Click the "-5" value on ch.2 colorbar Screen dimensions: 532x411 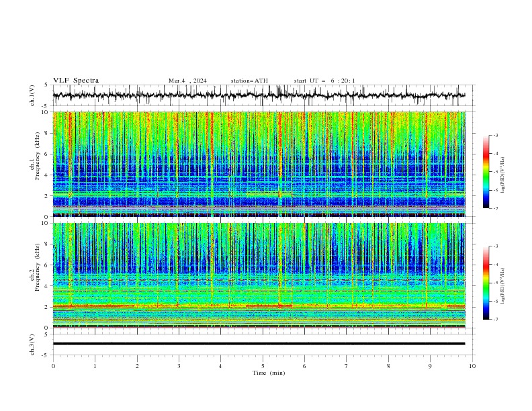click(496, 283)
